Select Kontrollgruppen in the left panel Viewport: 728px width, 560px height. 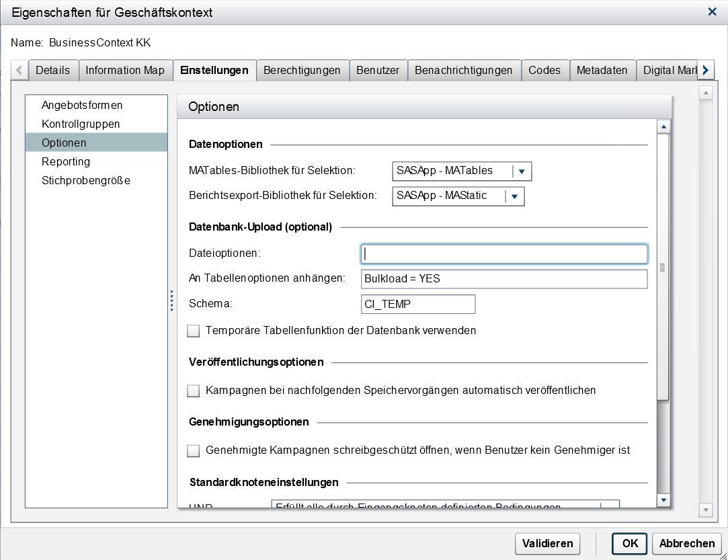(x=82, y=124)
